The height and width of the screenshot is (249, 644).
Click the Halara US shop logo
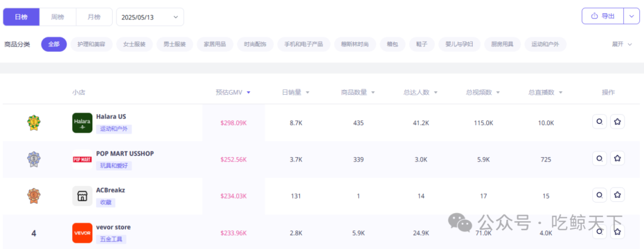(82, 123)
